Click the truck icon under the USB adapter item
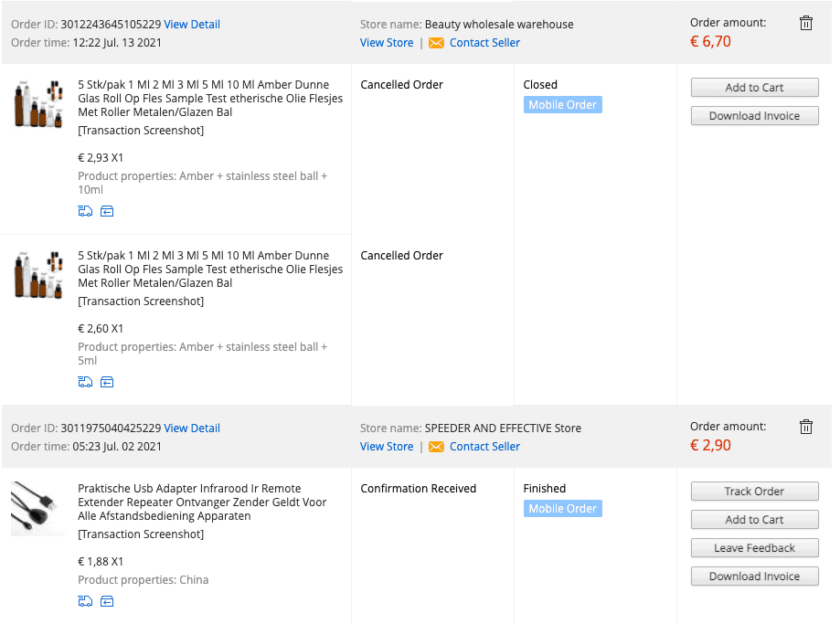Screen dimensions: 840x624 (x=85, y=600)
